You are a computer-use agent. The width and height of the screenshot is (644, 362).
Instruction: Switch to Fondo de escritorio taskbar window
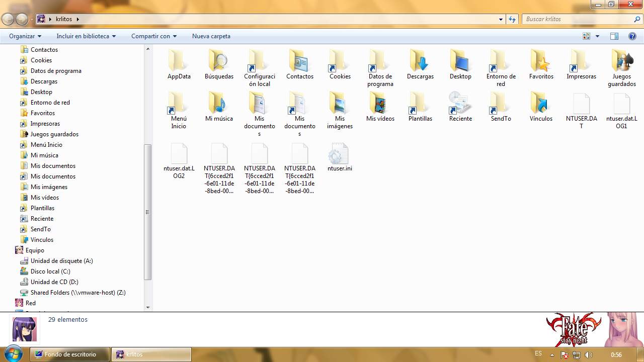70,354
